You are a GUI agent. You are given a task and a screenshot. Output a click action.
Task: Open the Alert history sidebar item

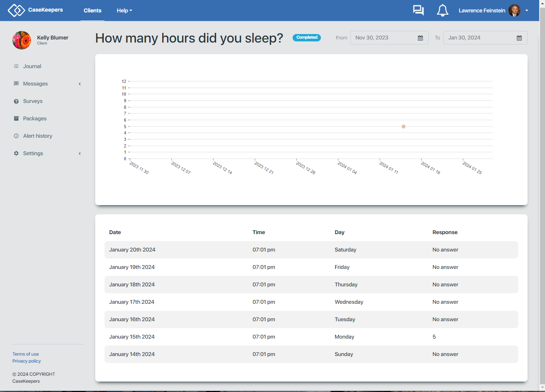tap(38, 136)
